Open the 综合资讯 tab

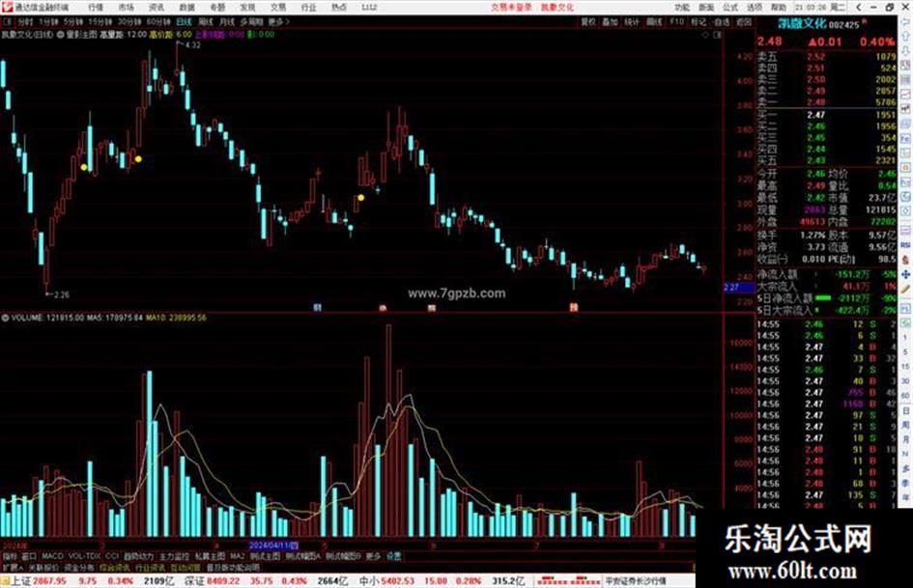(x=115, y=568)
